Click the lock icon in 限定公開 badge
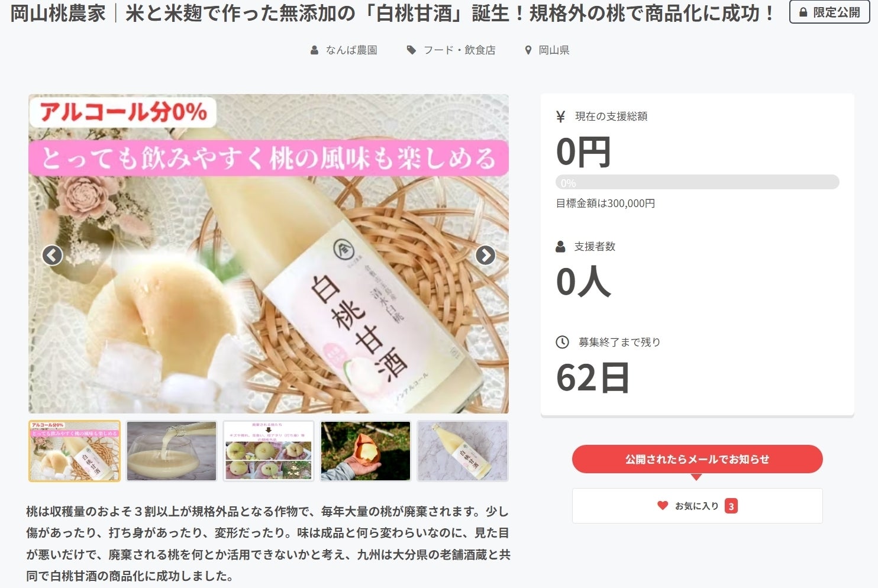Viewport: 878px width, 588px height. click(x=803, y=12)
